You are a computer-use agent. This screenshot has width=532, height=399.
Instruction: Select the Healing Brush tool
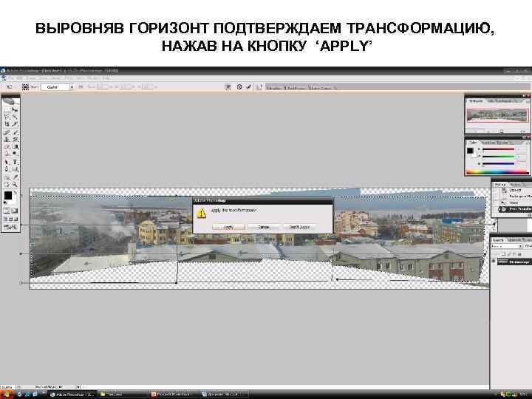[x=7, y=132]
